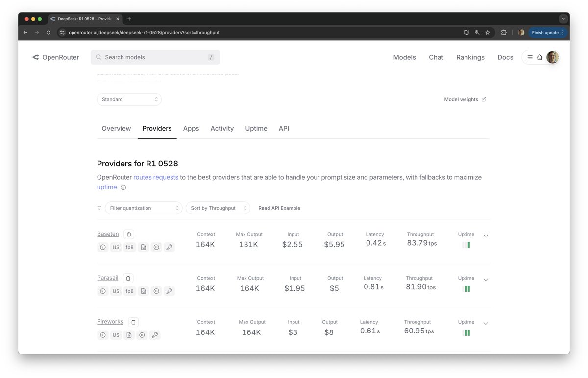Open Parasail info circle icon
This screenshot has height=378, width=588.
tap(103, 291)
